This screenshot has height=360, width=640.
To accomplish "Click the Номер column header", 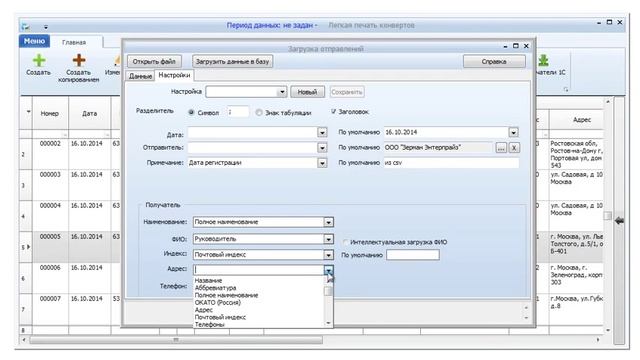I will [49, 114].
